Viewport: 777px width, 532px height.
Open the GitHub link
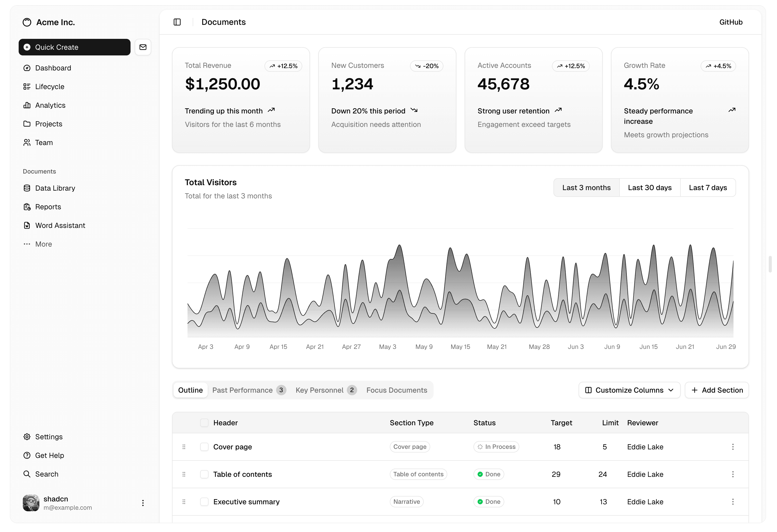(731, 22)
